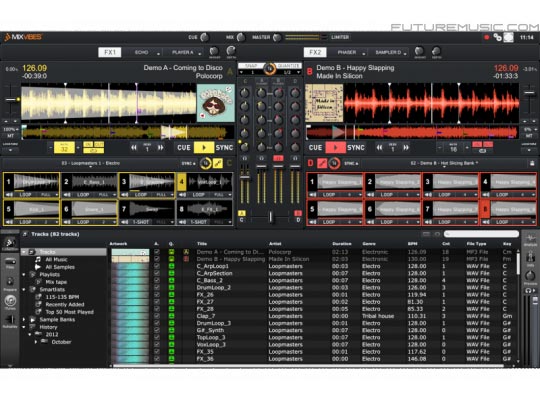The width and height of the screenshot is (540, 400).
Task: Click deck A pitch fader
Action: coord(11,100)
